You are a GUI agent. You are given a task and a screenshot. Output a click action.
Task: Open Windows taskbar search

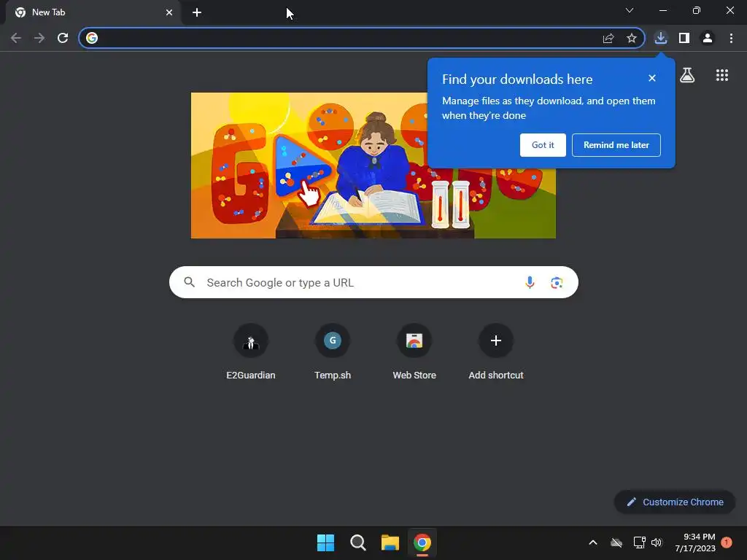357,542
